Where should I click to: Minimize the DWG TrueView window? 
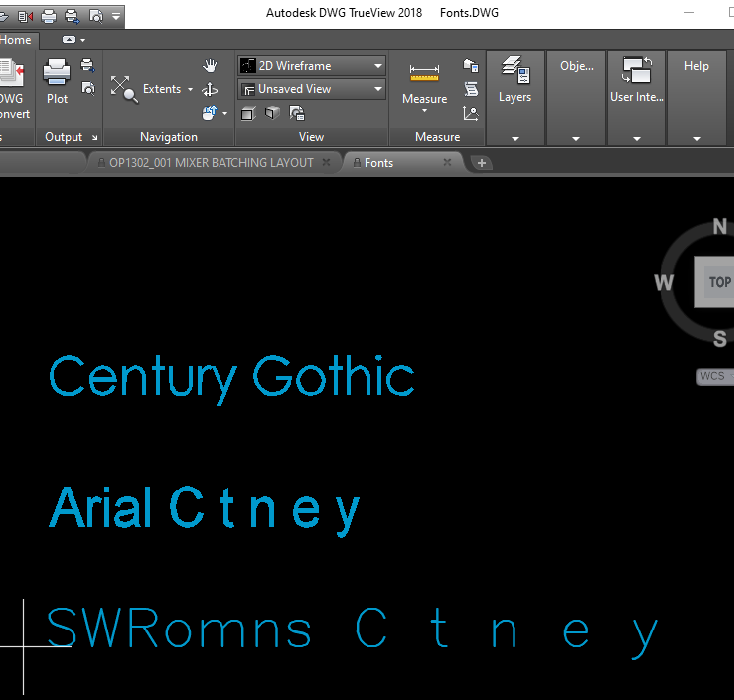point(689,13)
